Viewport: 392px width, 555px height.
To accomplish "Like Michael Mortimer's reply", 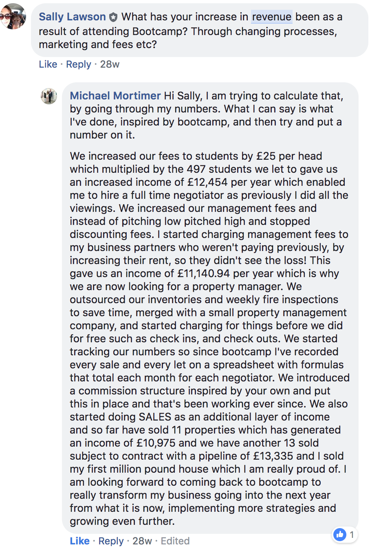I will (x=79, y=541).
